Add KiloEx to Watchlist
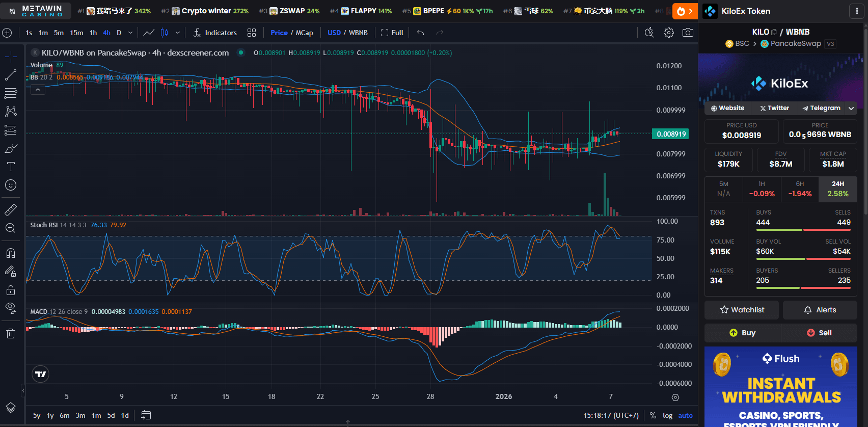 coord(742,310)
